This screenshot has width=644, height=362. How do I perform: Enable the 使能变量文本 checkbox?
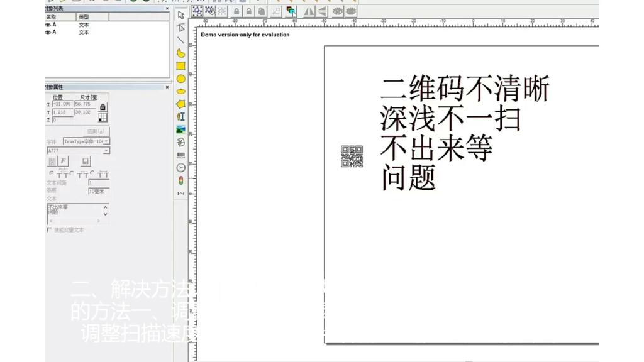pos(48,230)
